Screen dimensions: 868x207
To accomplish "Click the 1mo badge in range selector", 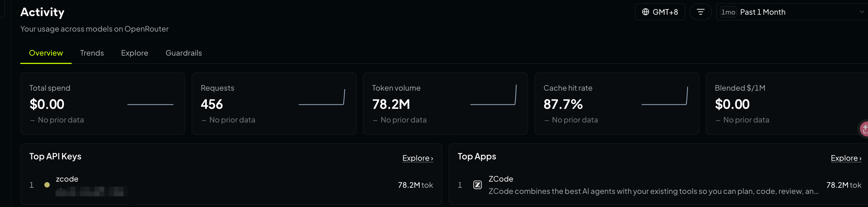I will (728, 12).
